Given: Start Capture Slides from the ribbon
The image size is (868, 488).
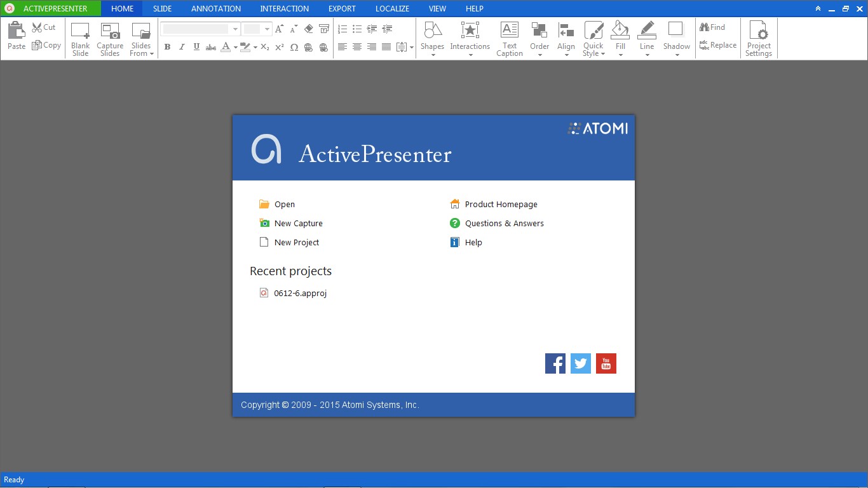Looking at the screenshot, I should point(110,39).
